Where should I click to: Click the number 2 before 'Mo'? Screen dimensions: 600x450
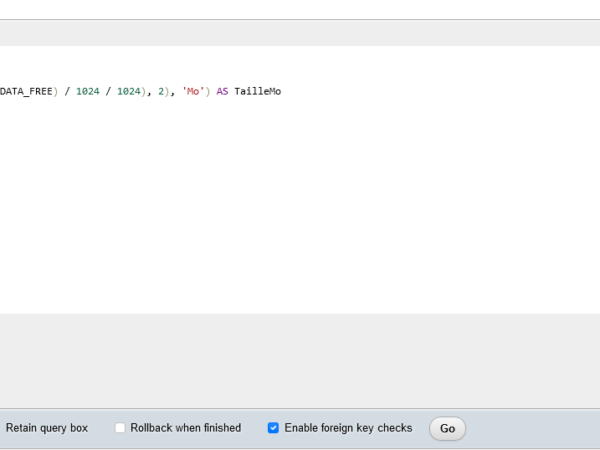[x=161, y=92]
